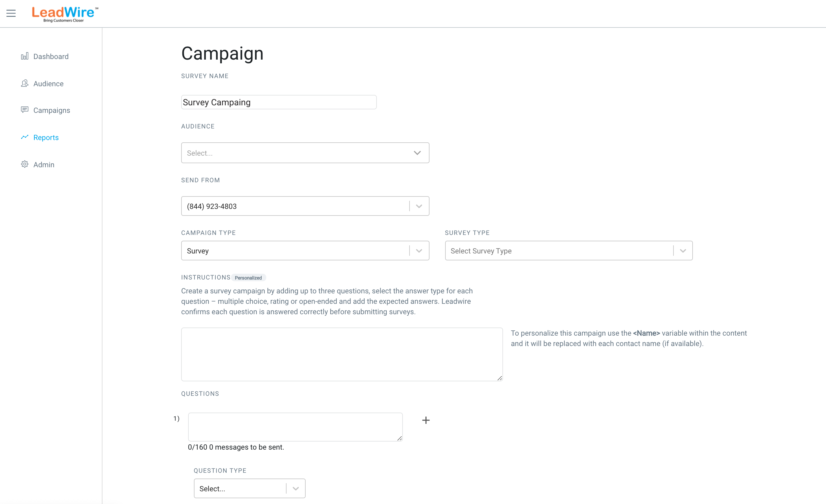Open the Audience select dropdown
Image resolution: width=826 pixels, height=504 pixels.
point(305,153)
